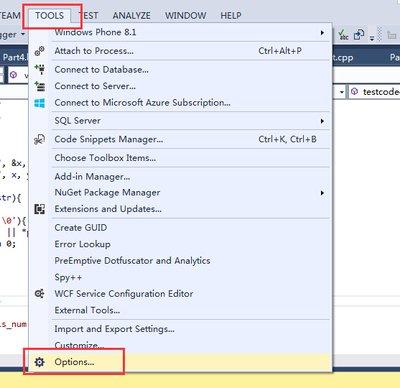Image resolution: width=400 pixels, height=388 pixels.
Task: Click the Attach to Process gears icon
Action: click(x=40, y=51)
